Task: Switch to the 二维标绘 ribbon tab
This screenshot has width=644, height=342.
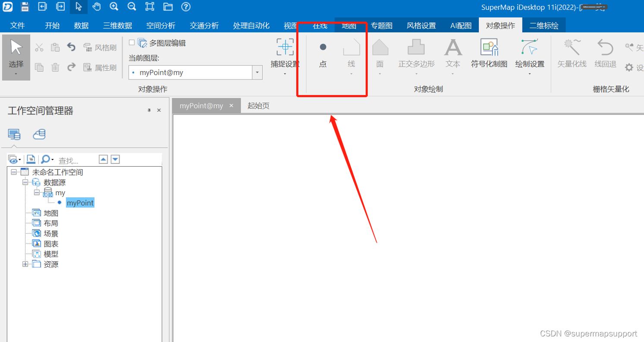Action: pyautogui.click(x=544, y=25)
